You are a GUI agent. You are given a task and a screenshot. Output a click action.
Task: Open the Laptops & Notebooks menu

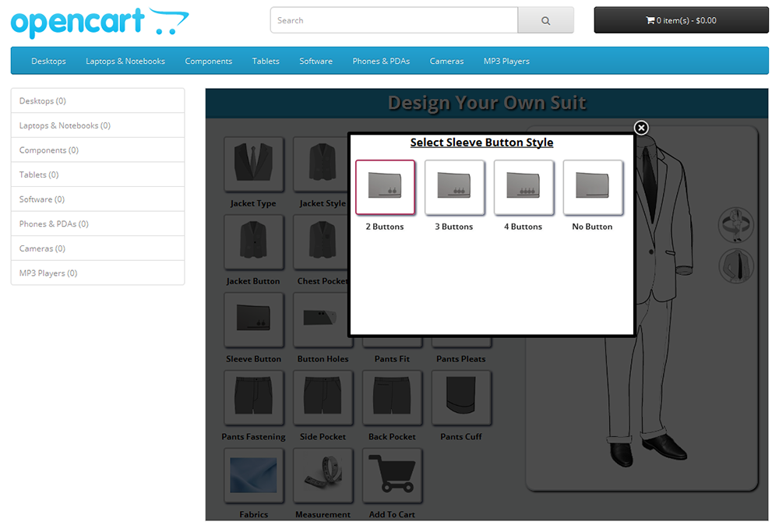pyautogui.click(x=125, y=61)
